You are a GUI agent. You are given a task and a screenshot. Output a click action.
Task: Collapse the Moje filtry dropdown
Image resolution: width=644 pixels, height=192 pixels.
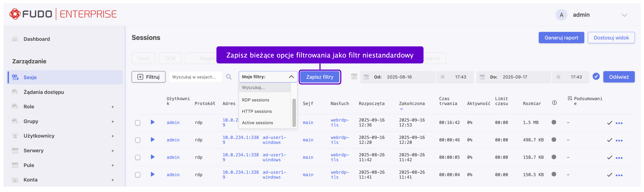(291, 77)
